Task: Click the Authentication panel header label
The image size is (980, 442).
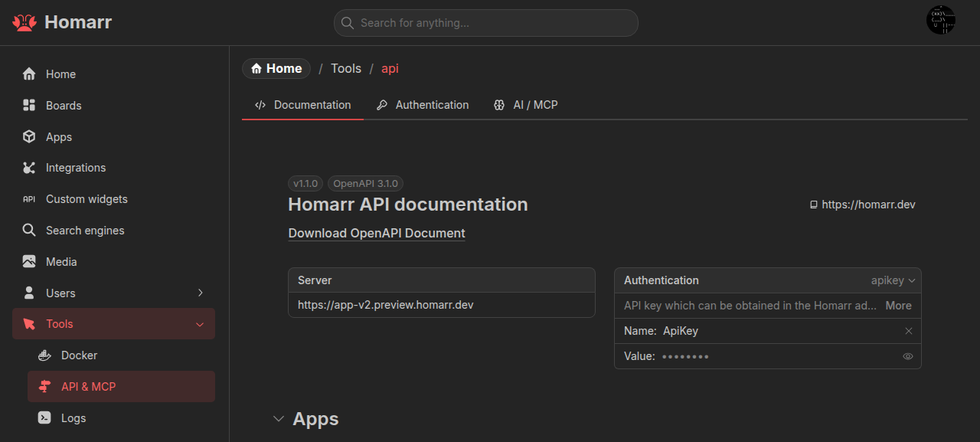Action: pos(661,280)
